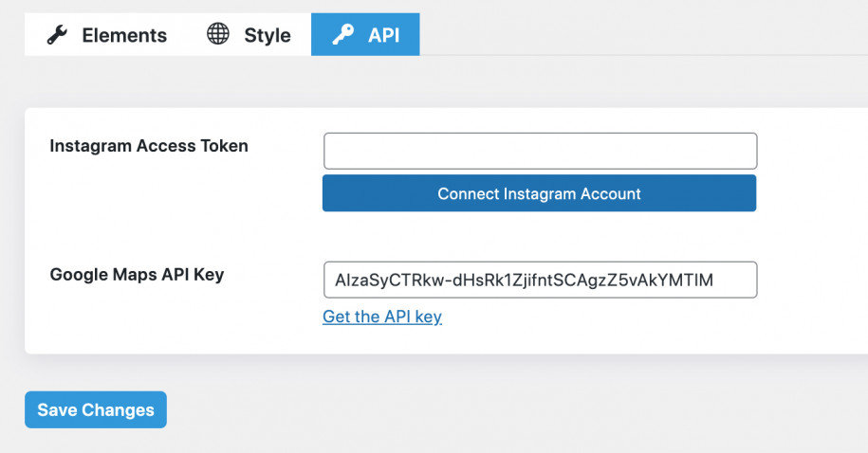Click the word Account in the blue button
The width and height of the screenshot is (868, 453).
click(609, 193)
